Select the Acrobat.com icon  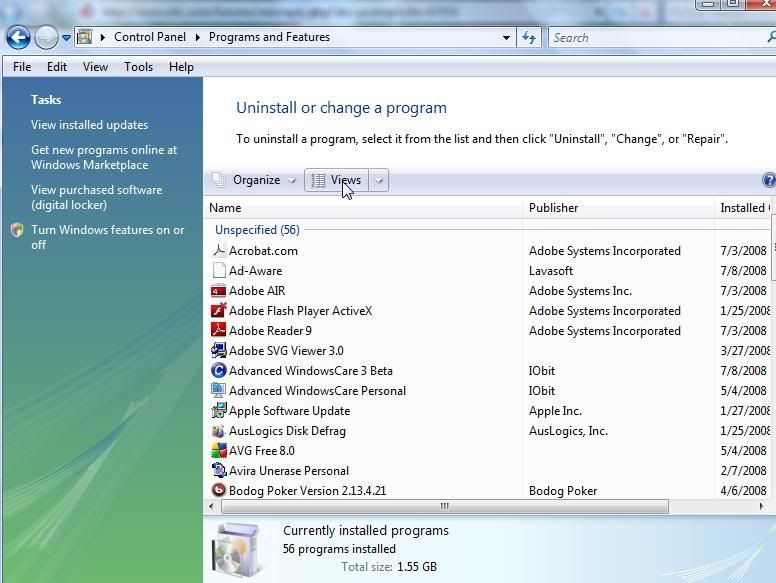pos(218,250)
